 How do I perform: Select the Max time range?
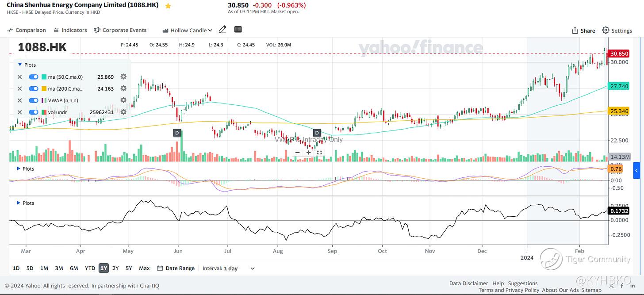coord(144,268)
